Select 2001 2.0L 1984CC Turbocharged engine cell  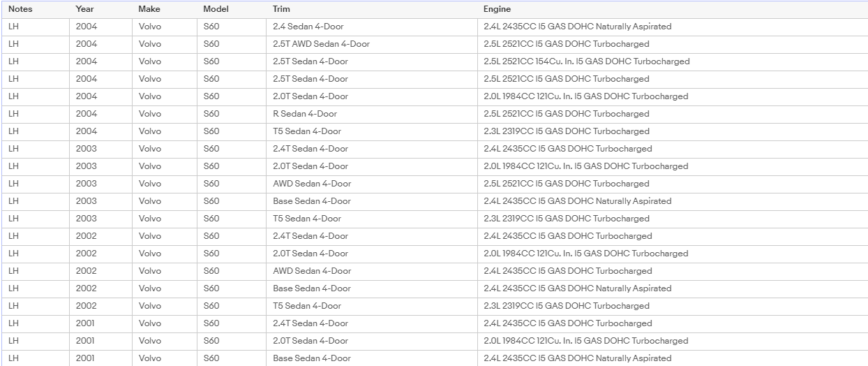(x=673, y=341)
